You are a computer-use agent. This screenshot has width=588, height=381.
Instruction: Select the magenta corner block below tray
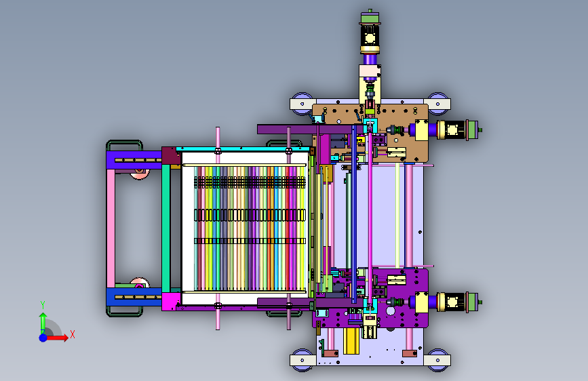[x=171, y=302]
